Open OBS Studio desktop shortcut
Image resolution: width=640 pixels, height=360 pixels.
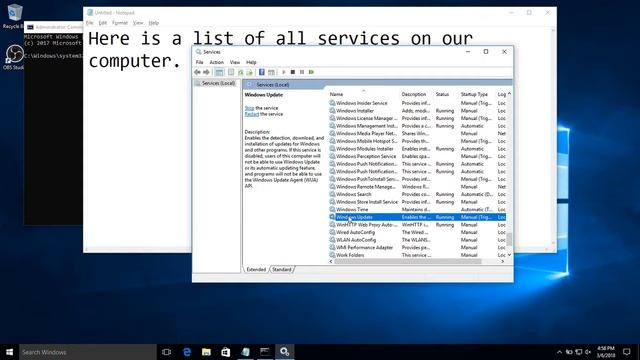[x=14, y=58]
